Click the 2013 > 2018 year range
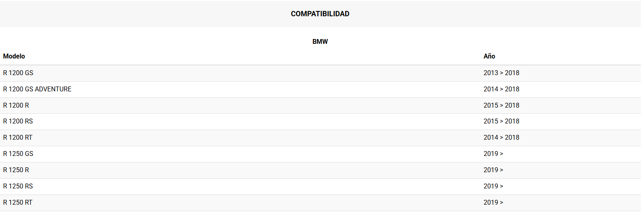 tap(501, 73)
